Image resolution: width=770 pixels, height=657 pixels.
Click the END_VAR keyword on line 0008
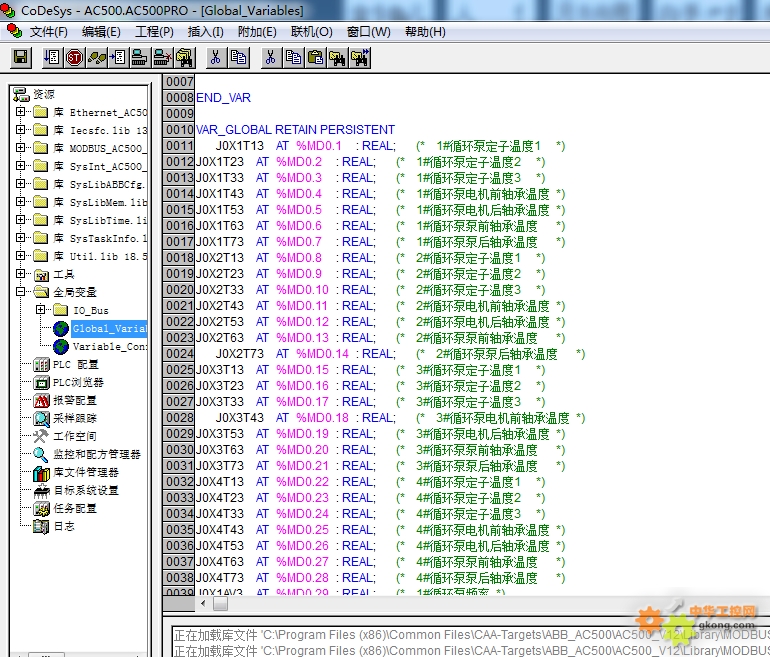[x=223, y=98]
